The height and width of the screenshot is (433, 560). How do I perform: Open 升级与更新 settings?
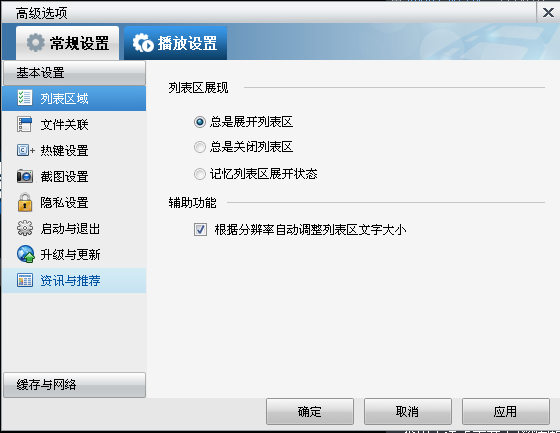pyautogui.click(x=74, y=254)
